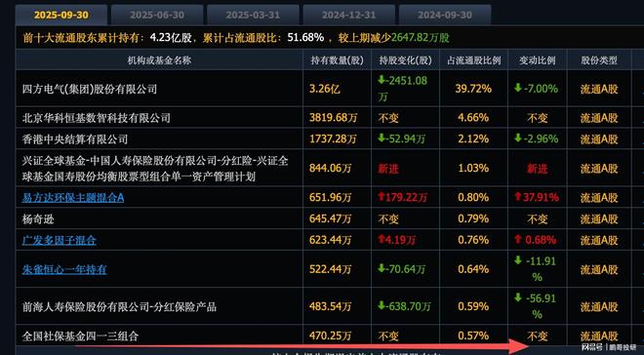Click the 623.44万 holding amount
The width and height of the screenshot is (644, 355).
(331, 240)
